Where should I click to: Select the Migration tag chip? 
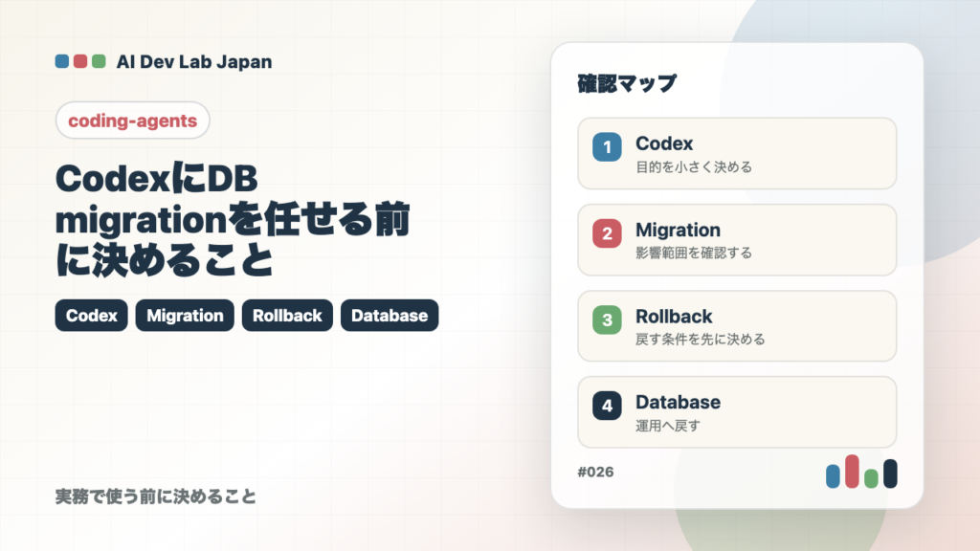(185, 316)
